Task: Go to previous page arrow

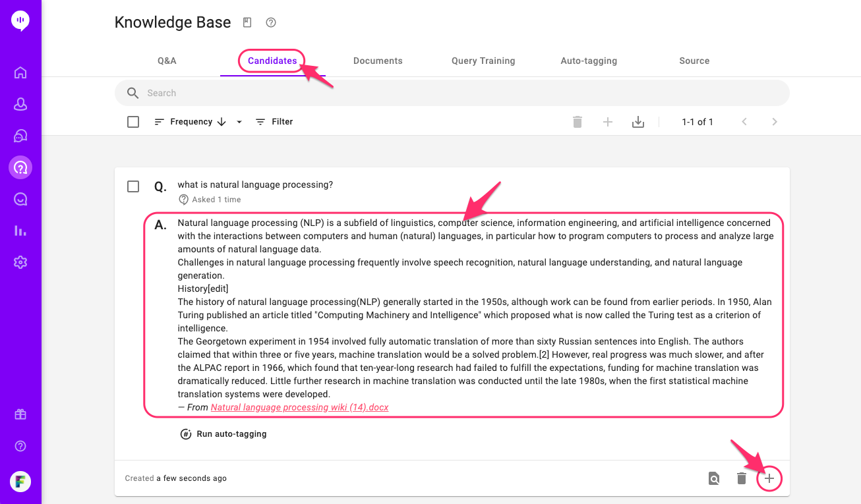Action: [744, 122]
